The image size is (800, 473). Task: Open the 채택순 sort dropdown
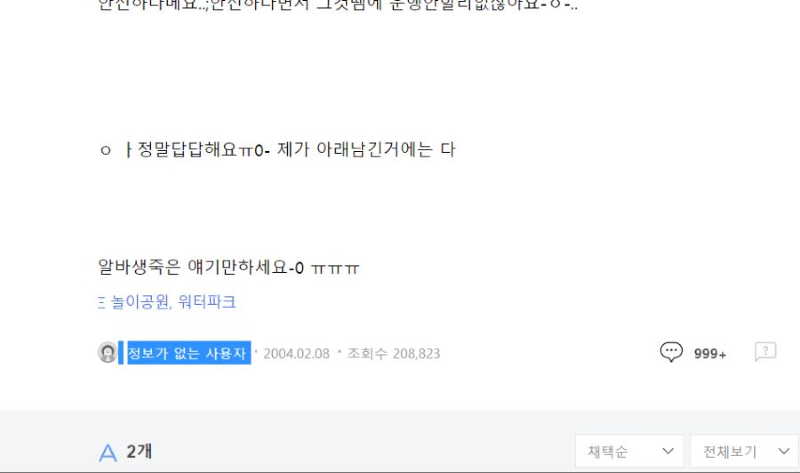click(629, 451)
